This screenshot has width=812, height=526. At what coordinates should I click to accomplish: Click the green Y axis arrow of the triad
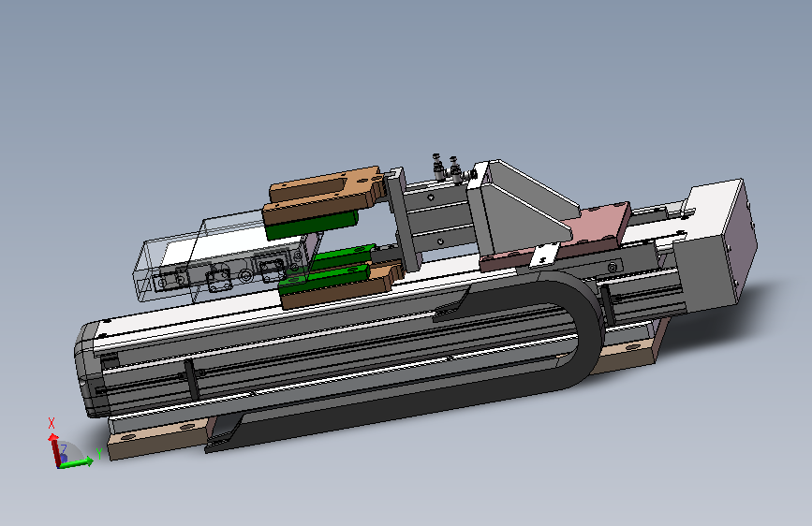pyautogui.click(x=76, y=461)
